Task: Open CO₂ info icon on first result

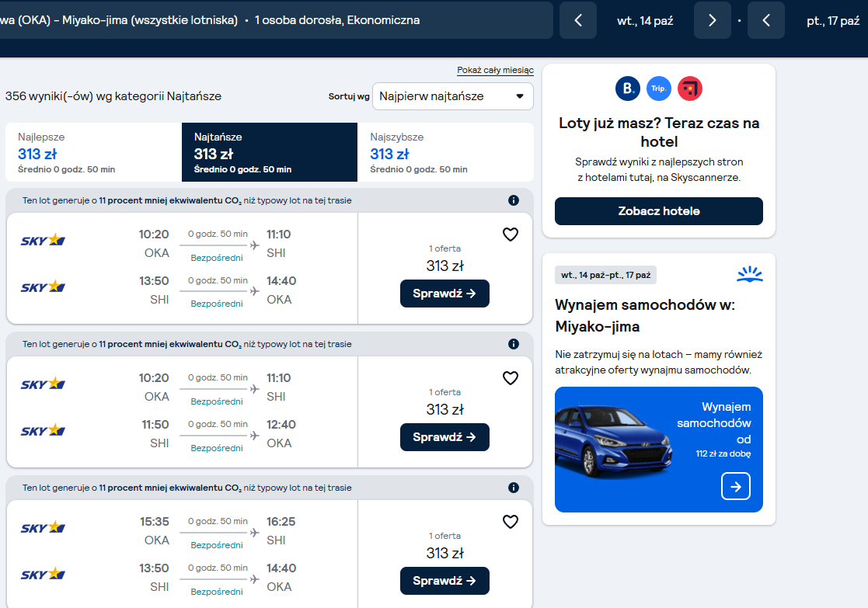Action: (513, 200)
